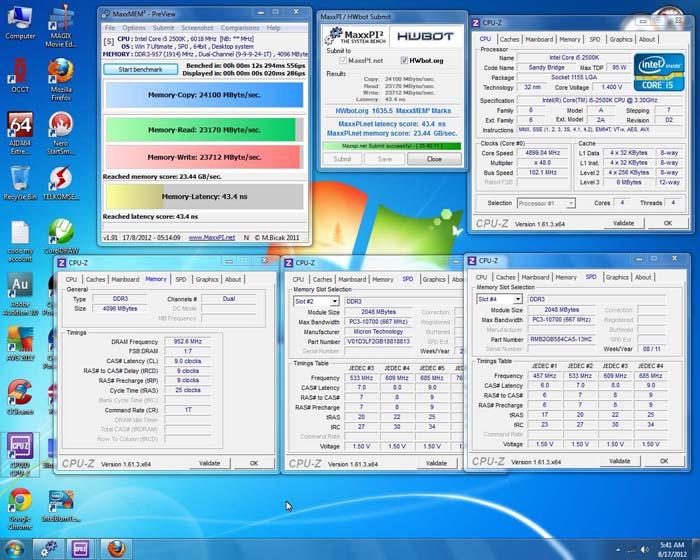
Task: Click the Windows Start orb
Action: tap(14, 549)
